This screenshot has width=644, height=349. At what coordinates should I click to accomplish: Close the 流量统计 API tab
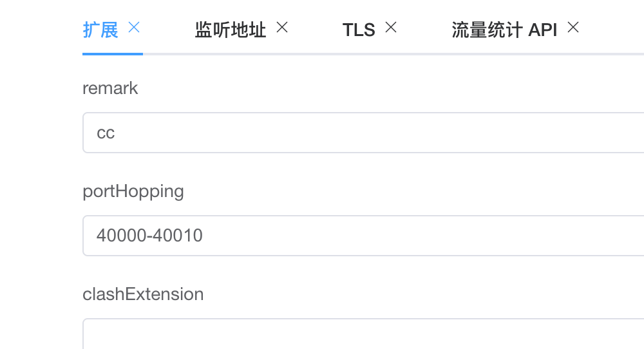[x=573, y=28]
